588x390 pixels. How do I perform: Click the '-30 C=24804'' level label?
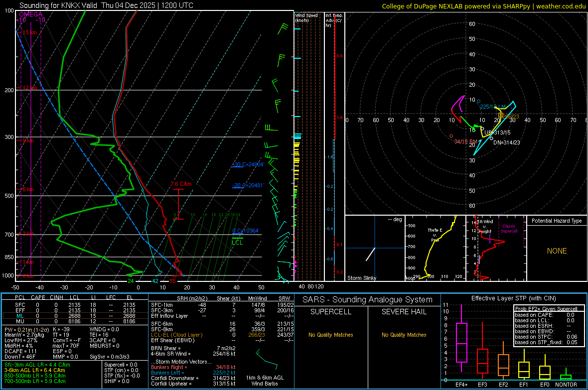tap(248, 165)
